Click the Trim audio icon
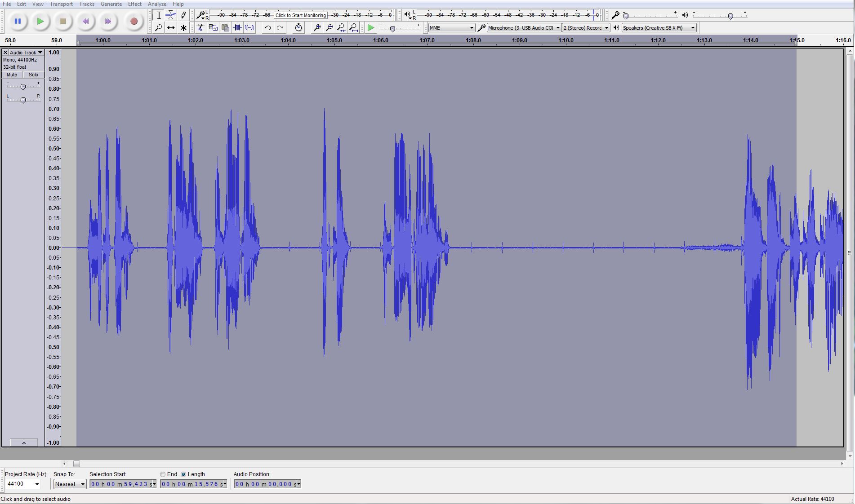Viewport: 855px width, 504px height. [237, 28]
